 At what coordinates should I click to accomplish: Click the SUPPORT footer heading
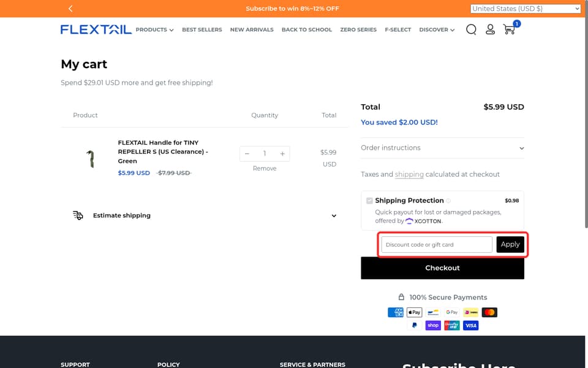pos(75,364)
